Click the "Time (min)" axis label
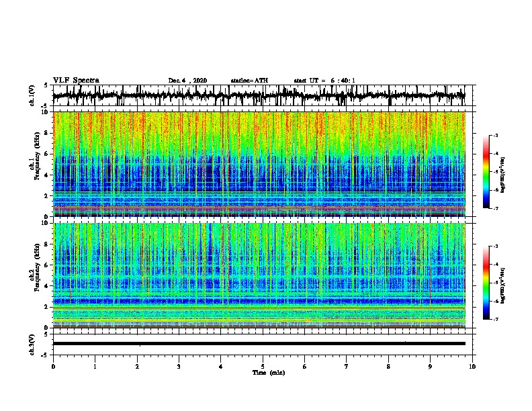 pos(269,373)
